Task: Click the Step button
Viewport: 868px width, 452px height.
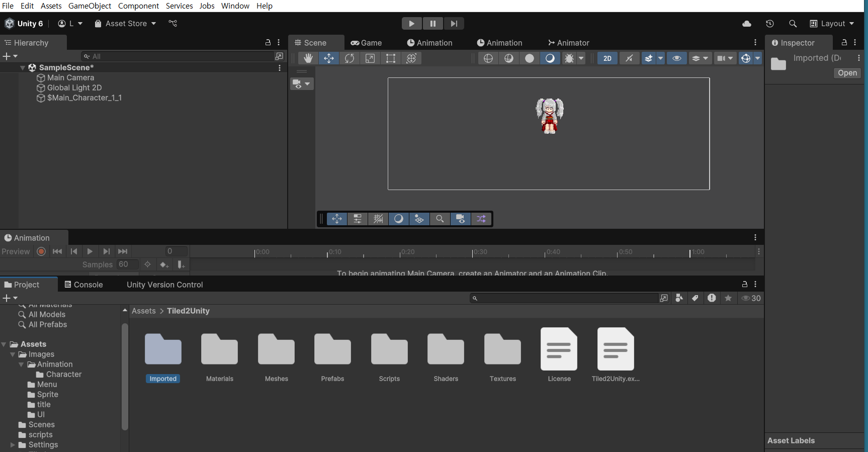Action: click(454, 24)
